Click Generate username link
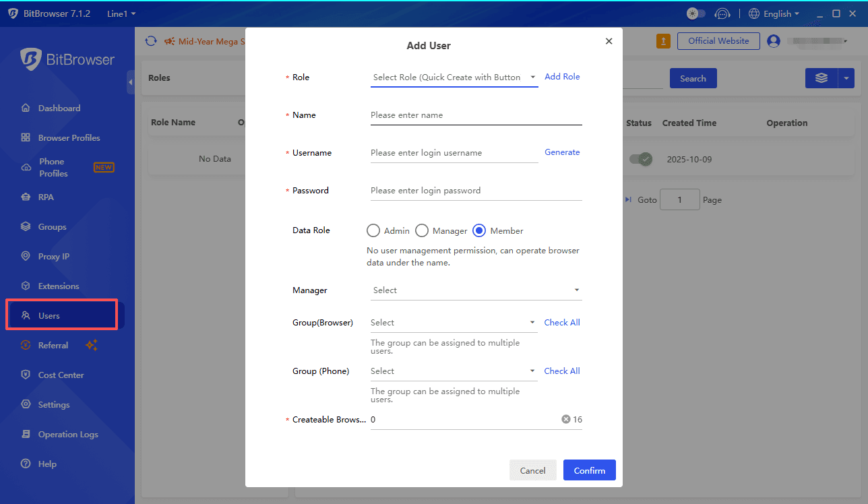This screenshot has width=868, height=504. pos(562,152)
